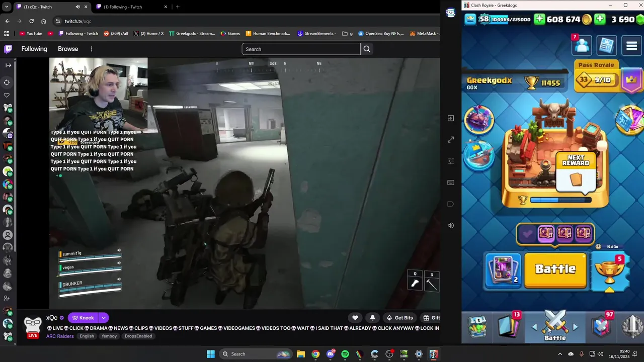Open Chrome tab search dropdown

pyautogui.click(x=7, y=7)
